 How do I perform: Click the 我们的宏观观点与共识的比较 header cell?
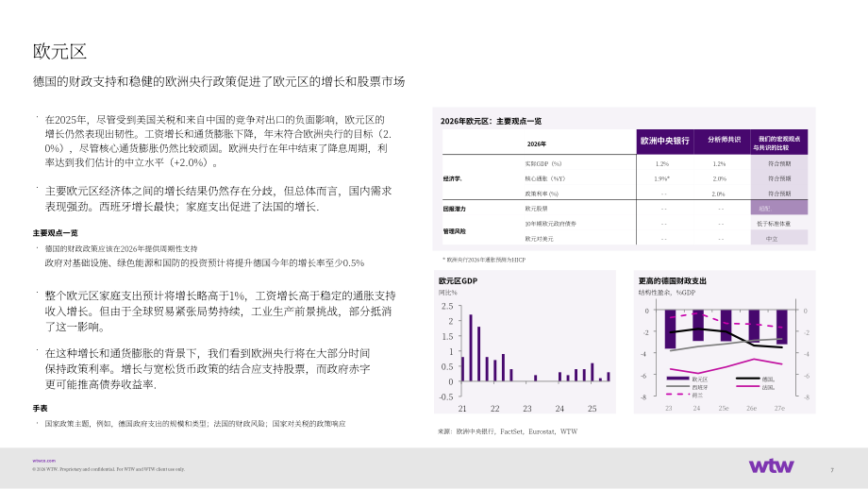coord(779,143)
